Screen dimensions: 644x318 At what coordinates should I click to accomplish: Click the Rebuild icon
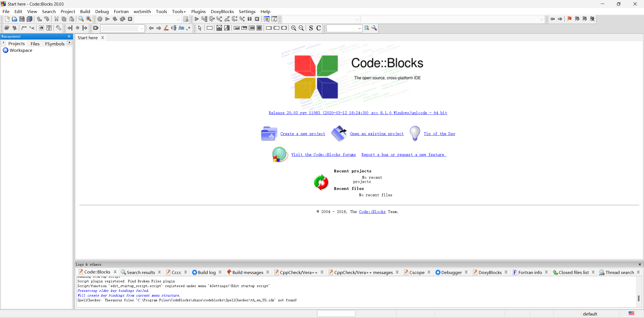[122, 19]
